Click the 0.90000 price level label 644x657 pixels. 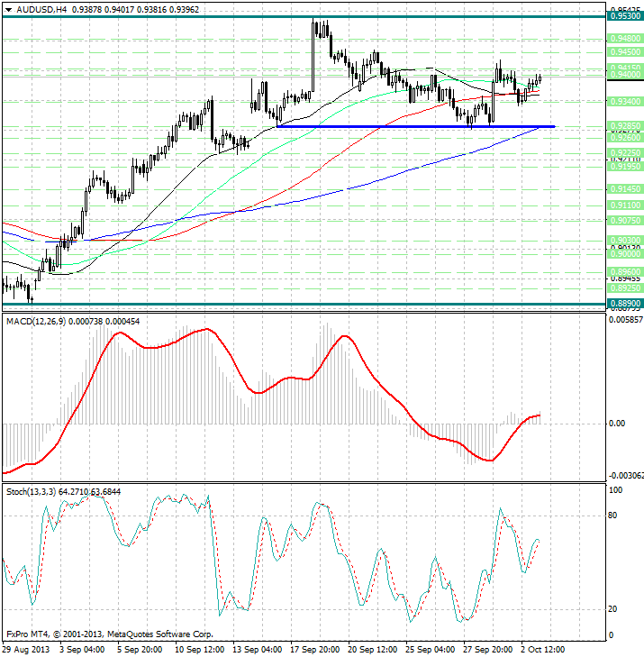(625, 254)
